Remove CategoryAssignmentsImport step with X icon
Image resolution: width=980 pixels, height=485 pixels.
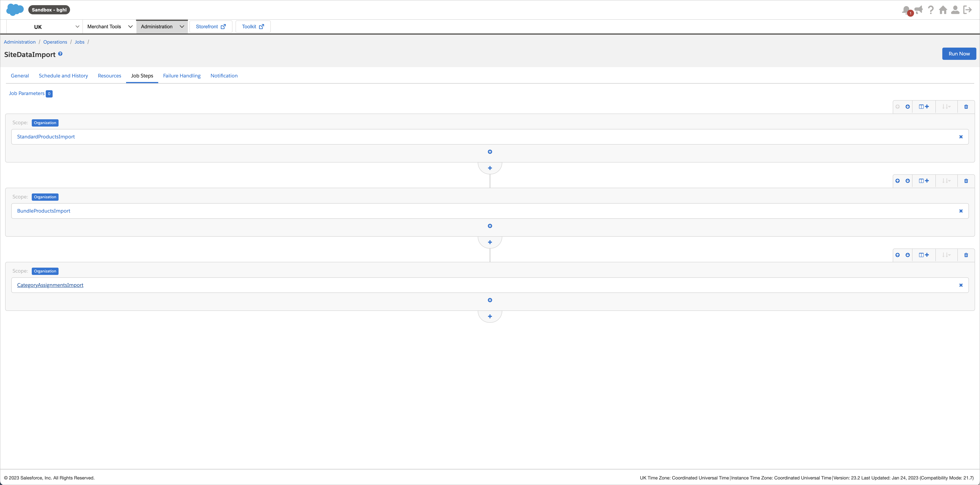click(961, 285)
